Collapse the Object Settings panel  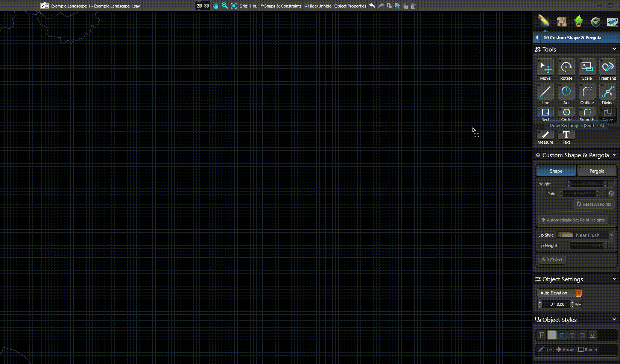point(614,279)
